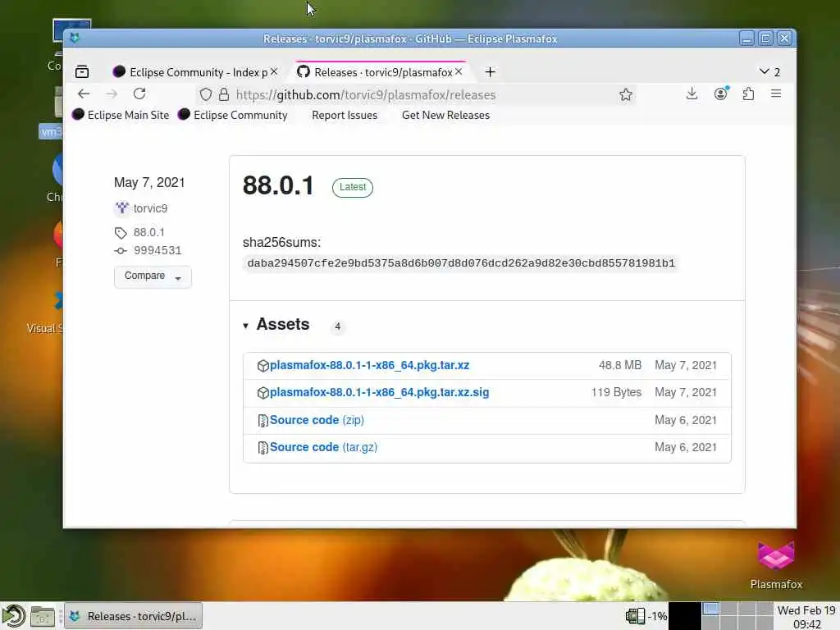Click zip file icon beside Source code (zip)
The height and width of the screenshot is (630, 840).
point(262,421)
